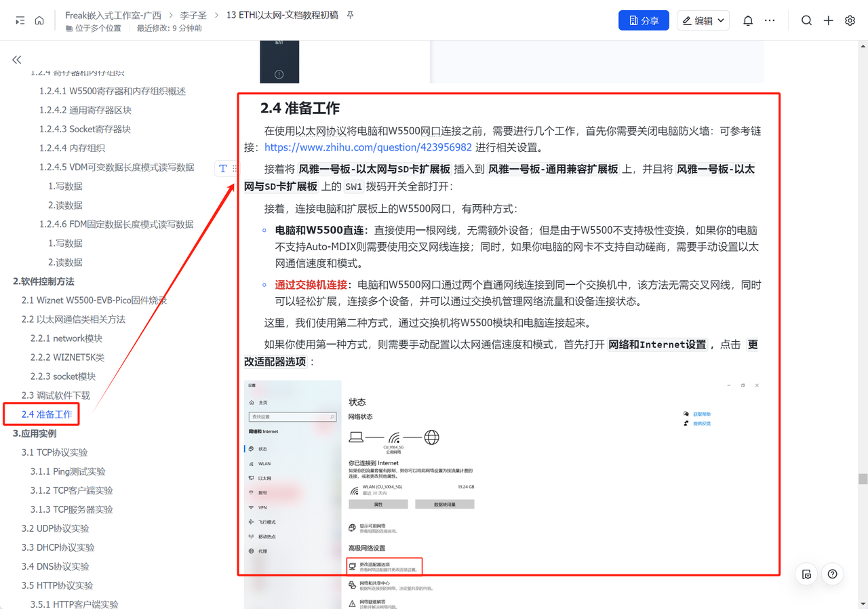Screen dimensions: 868x609
Task: Jump to 1.2.4.2 通用寄存器区块 in outline
Action: coord(85,110)
